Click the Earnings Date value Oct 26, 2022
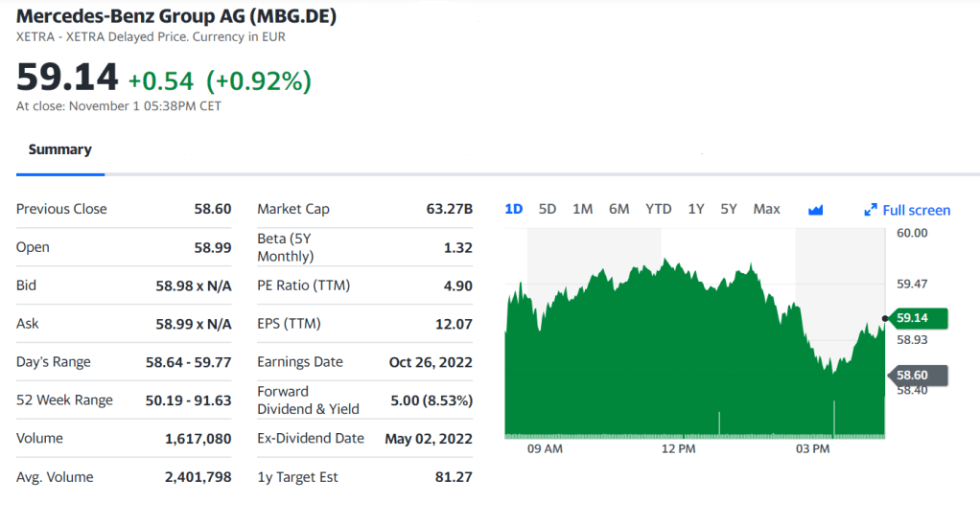 (x=431, y=362)
